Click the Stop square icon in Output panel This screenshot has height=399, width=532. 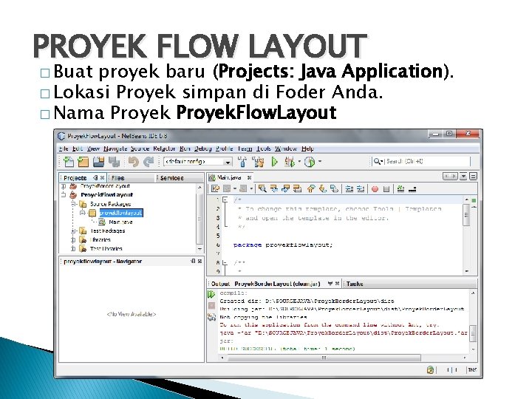click(211, 306)
